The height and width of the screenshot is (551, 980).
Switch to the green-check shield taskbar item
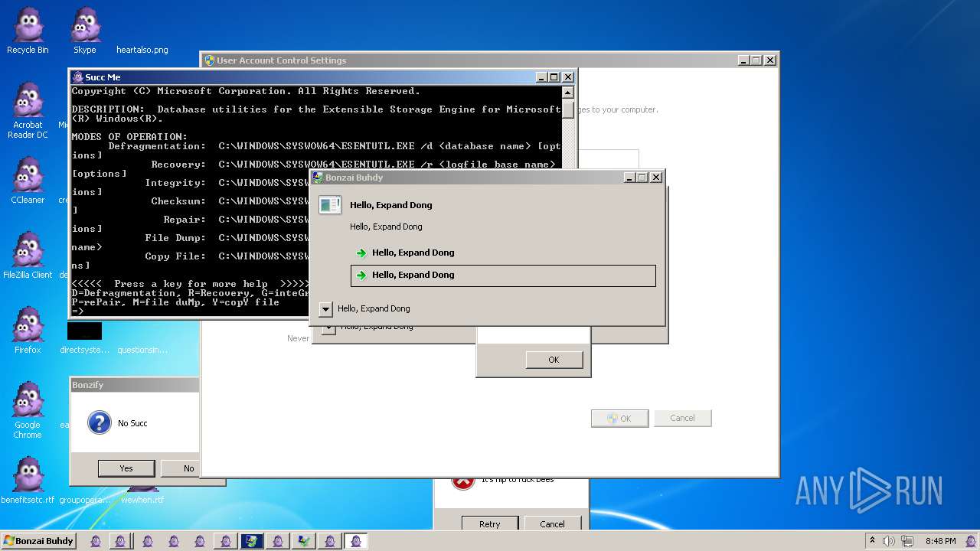click(x=303, y=541)
